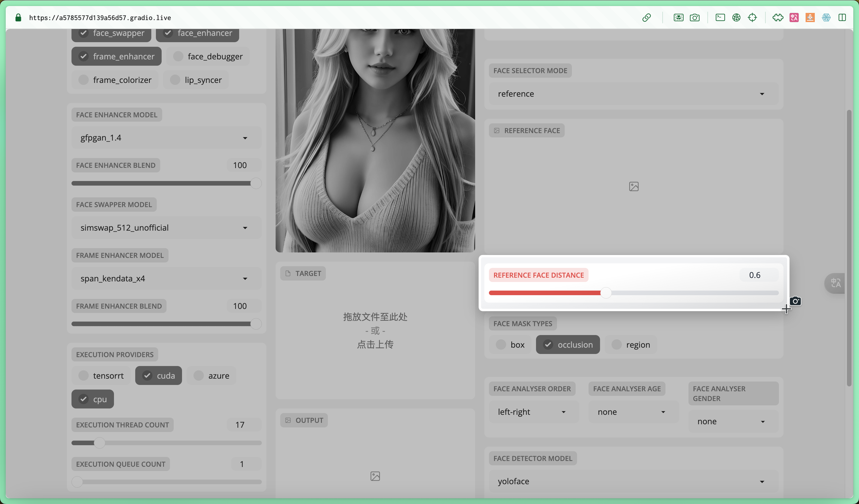Click the target file upload drop area
This screenshot has width=859, height=504.
pos(375,330)
